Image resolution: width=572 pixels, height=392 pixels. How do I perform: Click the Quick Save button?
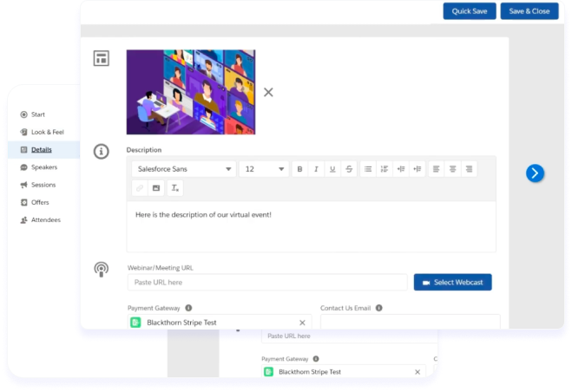click(x=469, y=11)
